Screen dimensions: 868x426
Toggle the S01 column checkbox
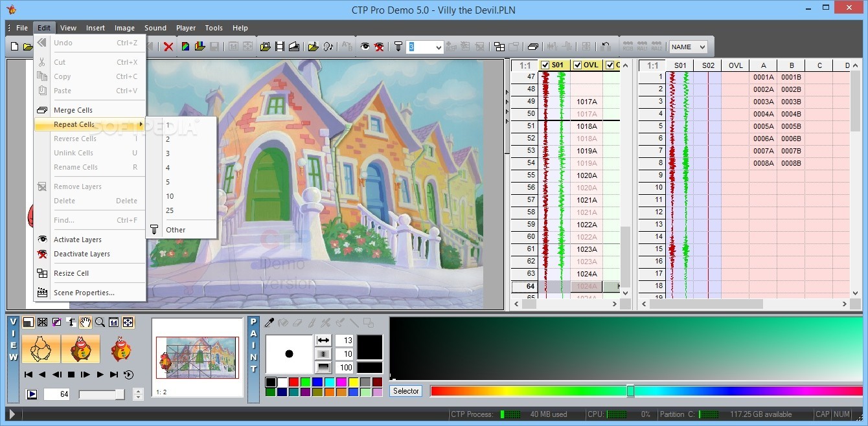tap(545, 65)
